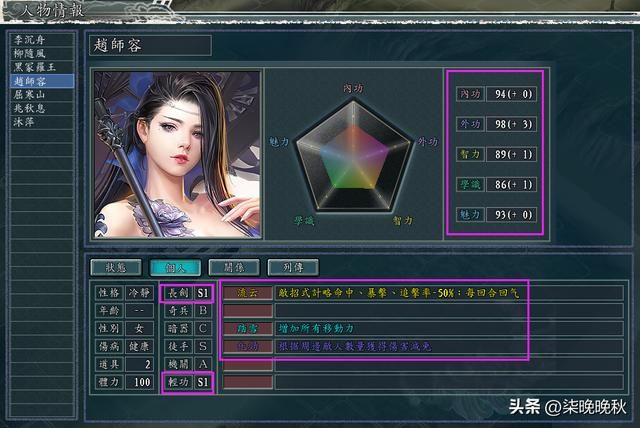
Task: Click the 學識 axis label on radar chart
Action: coord(304,221)
